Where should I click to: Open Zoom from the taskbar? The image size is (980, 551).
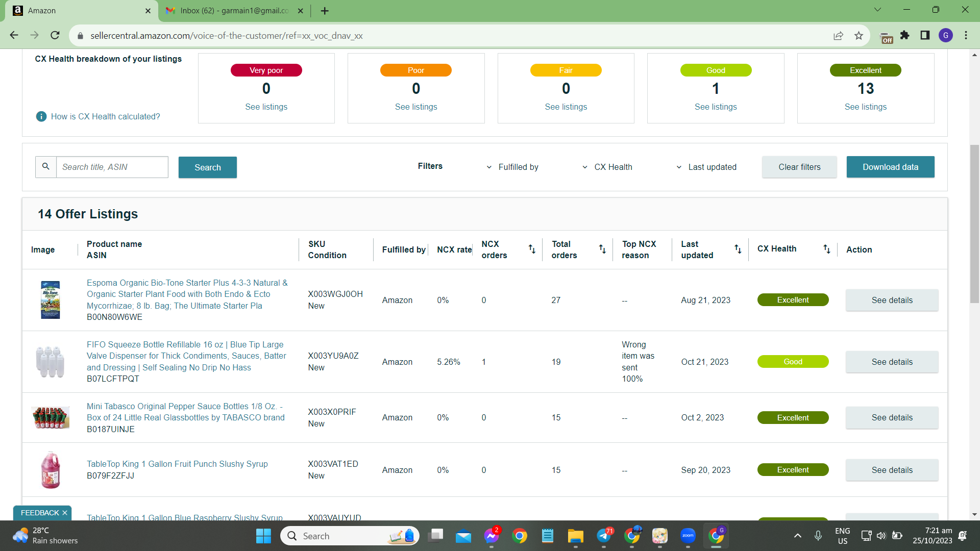pyautogui.click(x=688, y=536)
